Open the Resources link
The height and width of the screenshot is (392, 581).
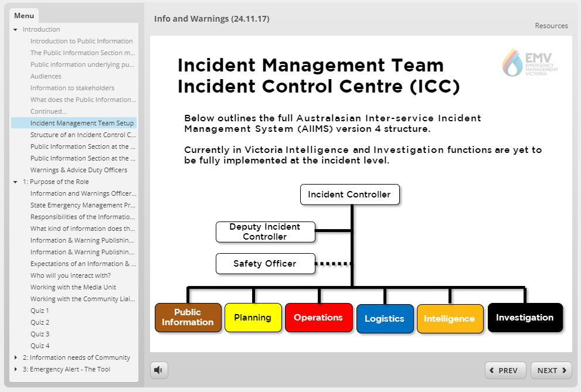pyautogui.click(x=551, y=26)
